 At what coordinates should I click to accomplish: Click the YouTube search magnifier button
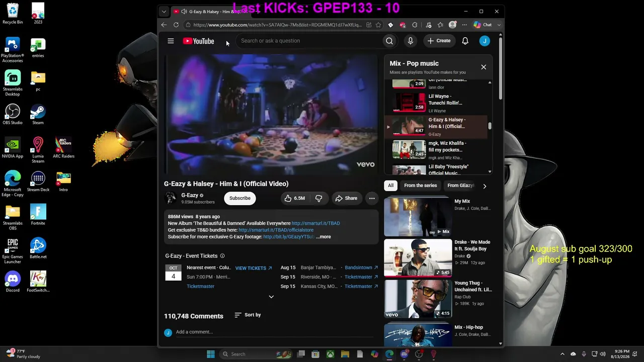pyautogui.click(x=389, y=41)
